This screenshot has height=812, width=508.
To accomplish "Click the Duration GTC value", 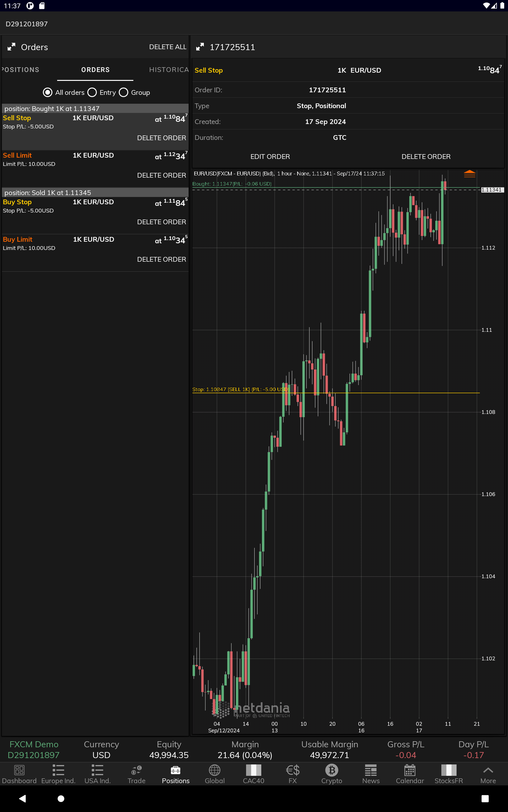I will 340,138.
